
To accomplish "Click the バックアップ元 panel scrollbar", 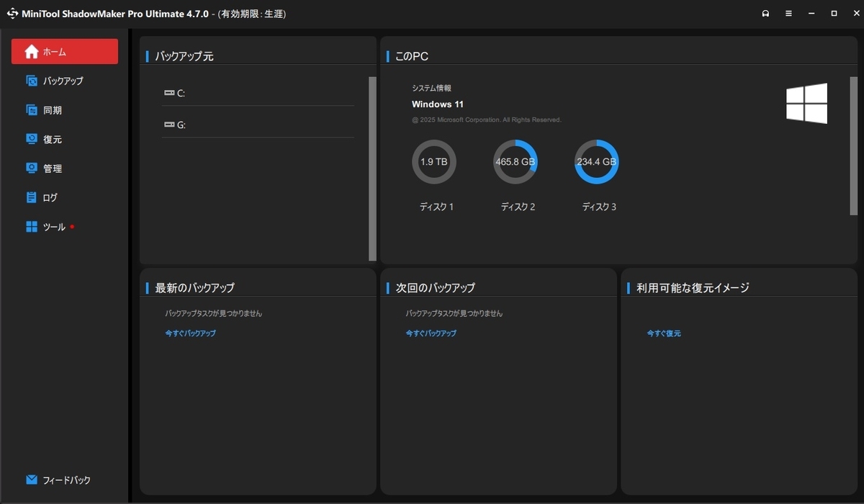I will [372, 168].
